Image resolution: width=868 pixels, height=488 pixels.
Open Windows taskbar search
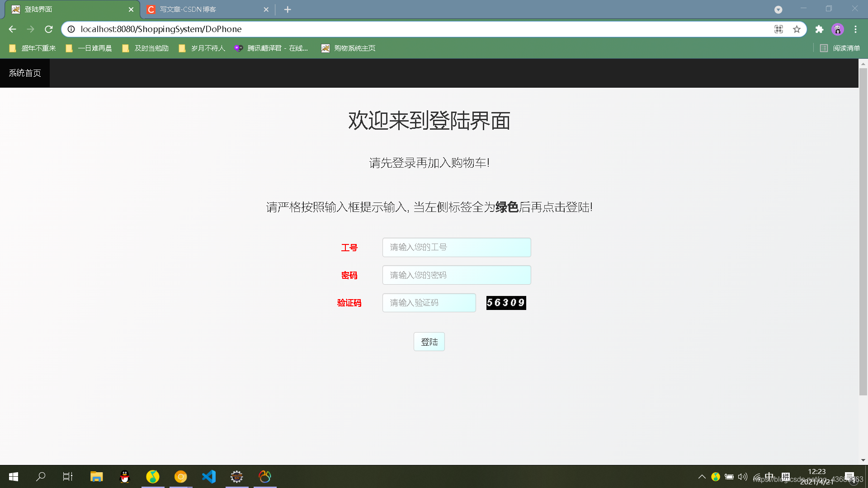(41, 477)
